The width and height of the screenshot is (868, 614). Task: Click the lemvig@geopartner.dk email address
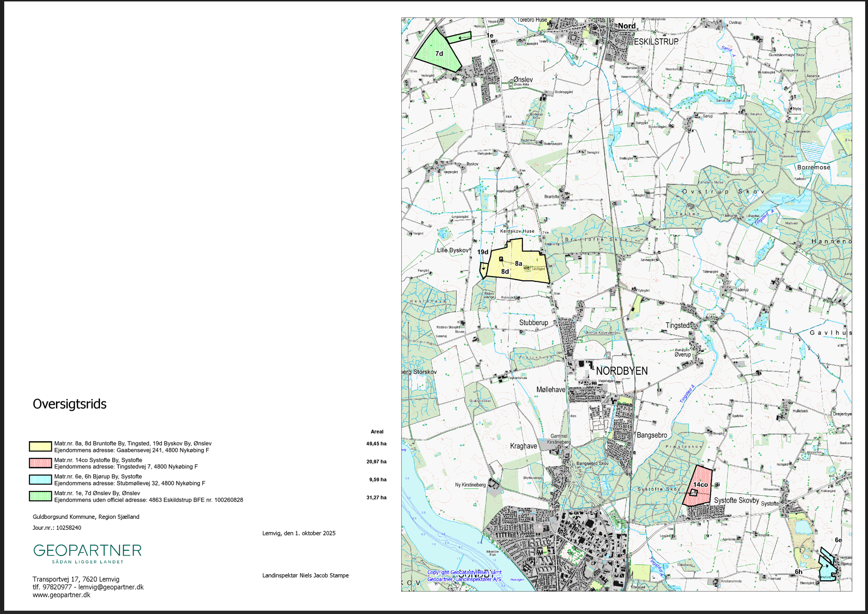click(111, 587)
